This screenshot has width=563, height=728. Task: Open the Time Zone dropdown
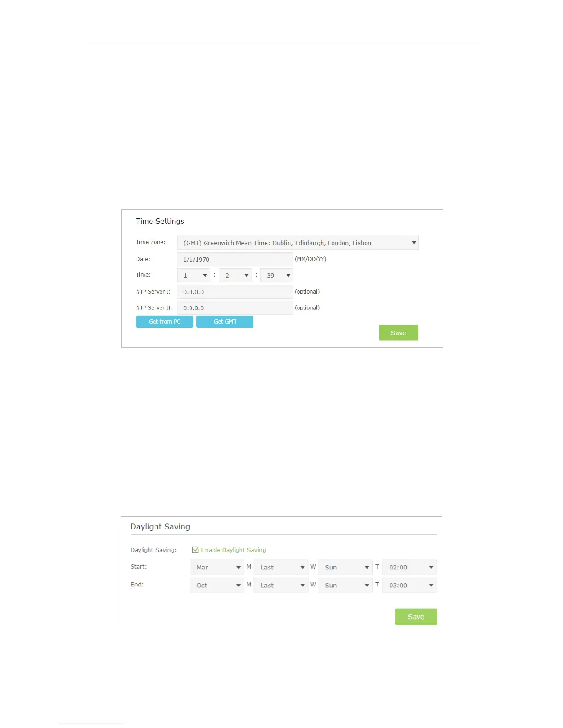[x=298, y=243]
